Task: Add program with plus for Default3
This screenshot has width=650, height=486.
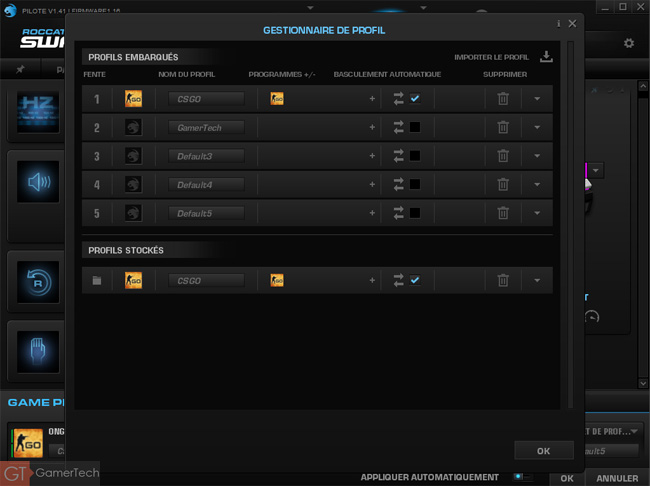Action: pos(372,156)
